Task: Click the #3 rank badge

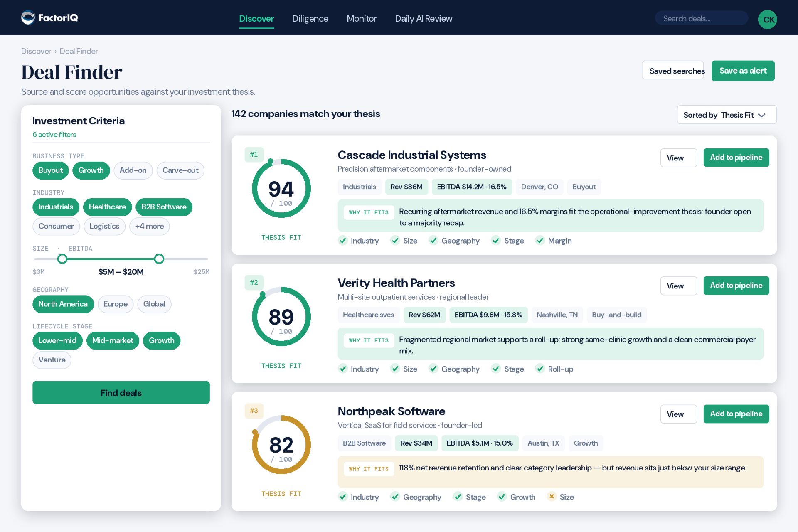Action: pyautogui.click(x=254, y=411)
